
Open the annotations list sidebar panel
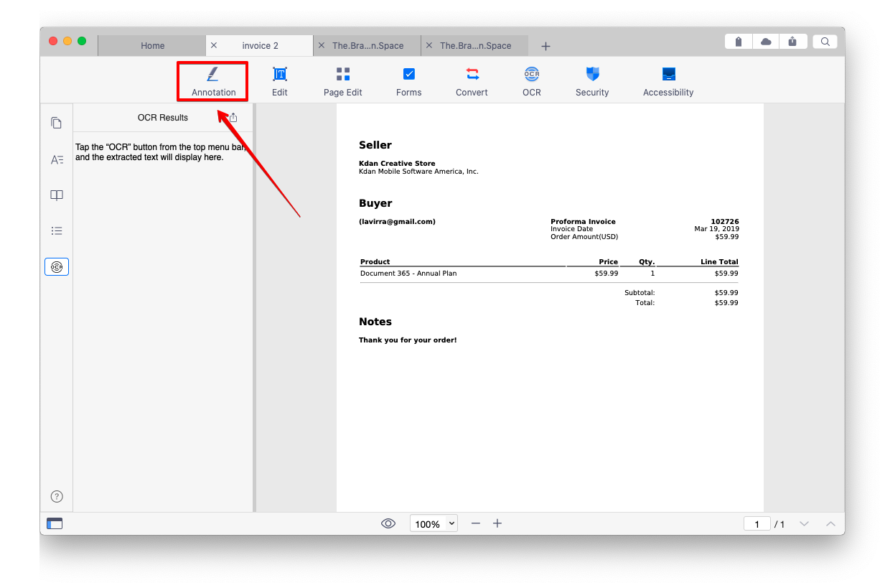pyautogui.click(x=57, y=159)
